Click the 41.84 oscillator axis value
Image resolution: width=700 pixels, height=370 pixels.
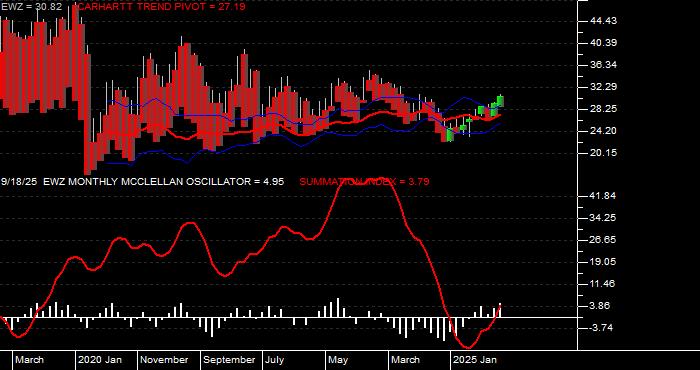(603, 195)
